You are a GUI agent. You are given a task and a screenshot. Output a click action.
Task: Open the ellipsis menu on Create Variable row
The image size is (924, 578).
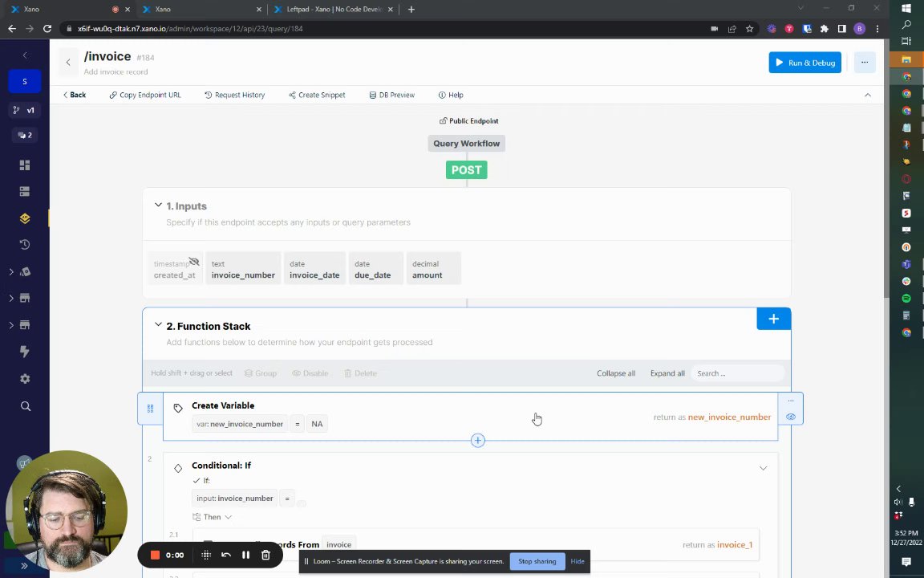point(791,401)
